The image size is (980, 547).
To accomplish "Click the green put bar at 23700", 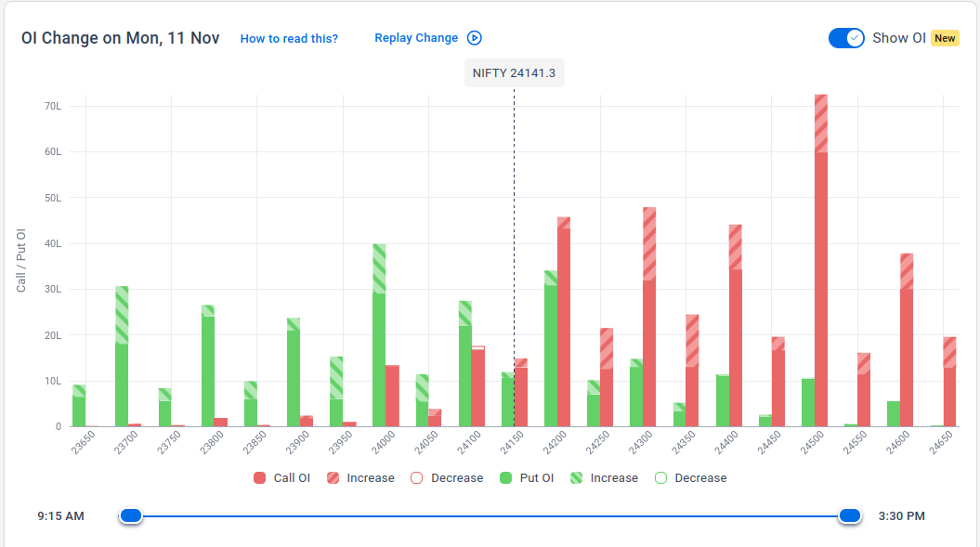I will (x=122, y=357).
